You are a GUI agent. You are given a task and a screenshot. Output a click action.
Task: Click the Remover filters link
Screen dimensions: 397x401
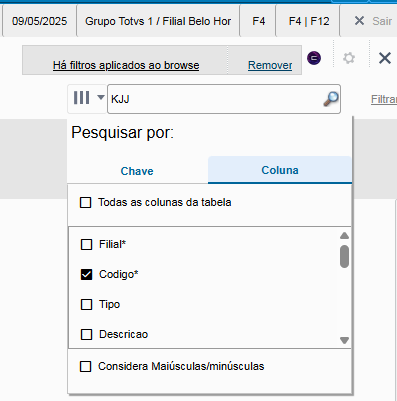pos(270,65)
